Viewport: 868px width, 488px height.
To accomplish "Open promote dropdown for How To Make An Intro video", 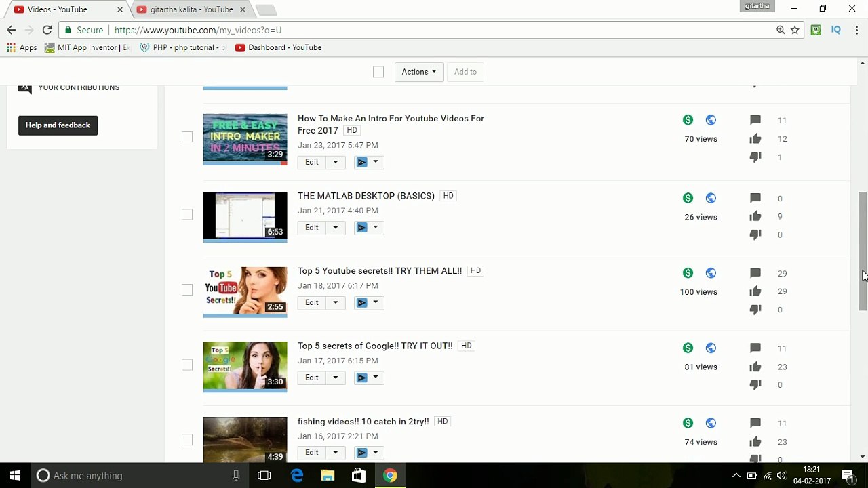I will point(369,162).
